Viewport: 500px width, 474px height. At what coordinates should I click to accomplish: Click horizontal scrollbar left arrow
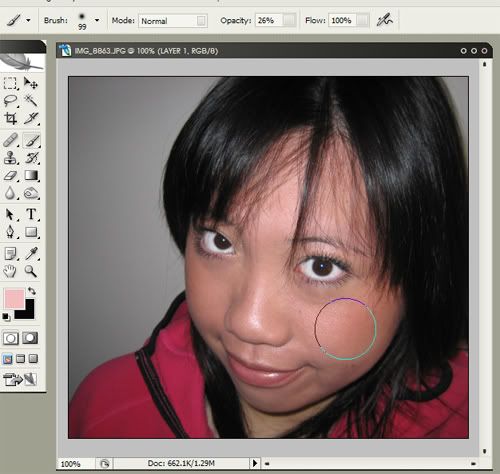[267, 463]
